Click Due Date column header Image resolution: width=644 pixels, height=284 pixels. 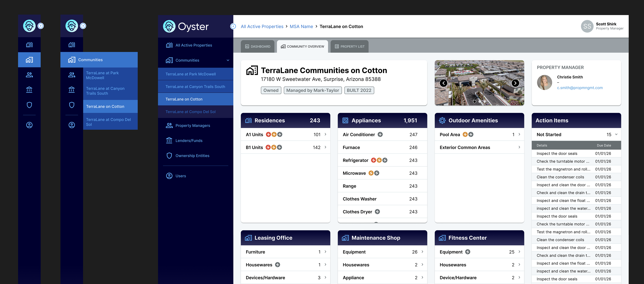(604, 145)
